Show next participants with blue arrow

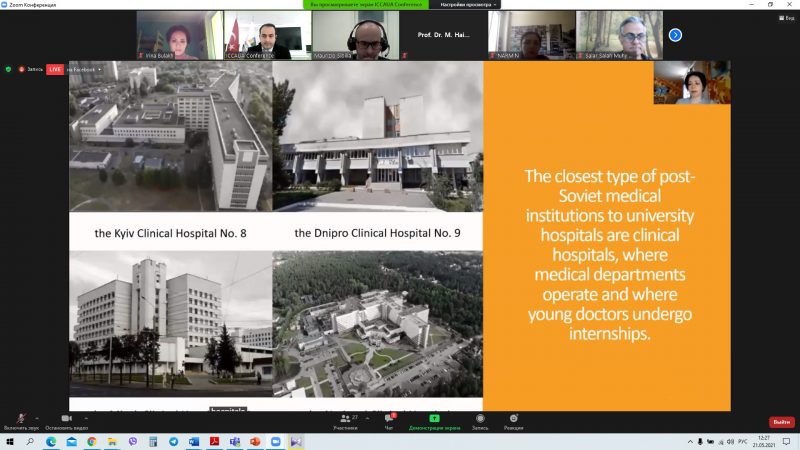pyautogui.click(x=675, y=35)
